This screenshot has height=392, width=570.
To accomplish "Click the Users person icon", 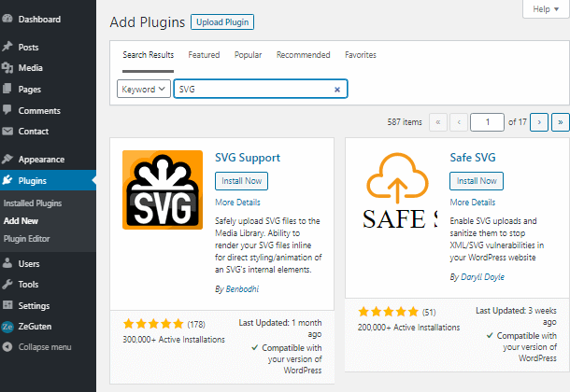I will point(7,263).
